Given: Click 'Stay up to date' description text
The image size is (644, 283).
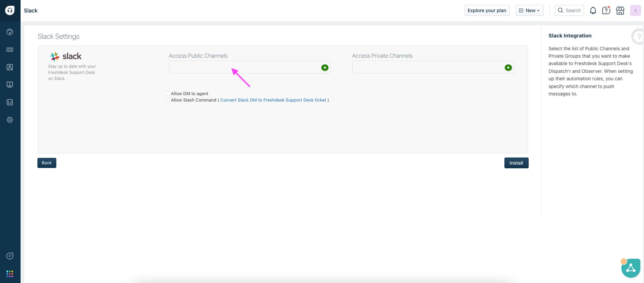Looking at the screenshot, I should [72, 73].
